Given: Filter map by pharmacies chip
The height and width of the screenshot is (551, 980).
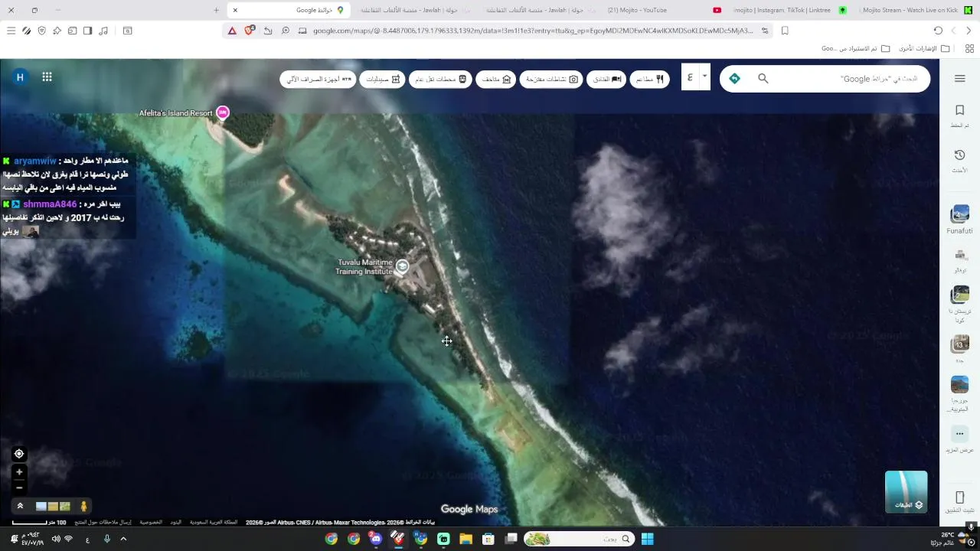Looking at the screenshot, I should [x=382, y=79].
